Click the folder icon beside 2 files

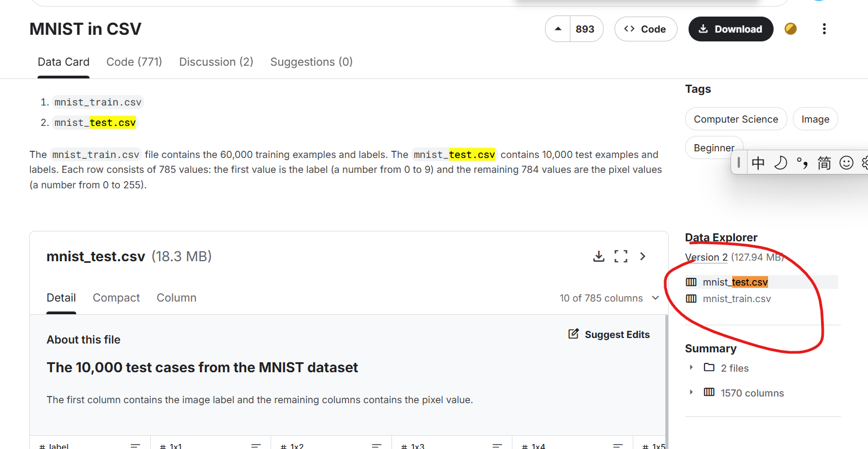tap(709, 367)
